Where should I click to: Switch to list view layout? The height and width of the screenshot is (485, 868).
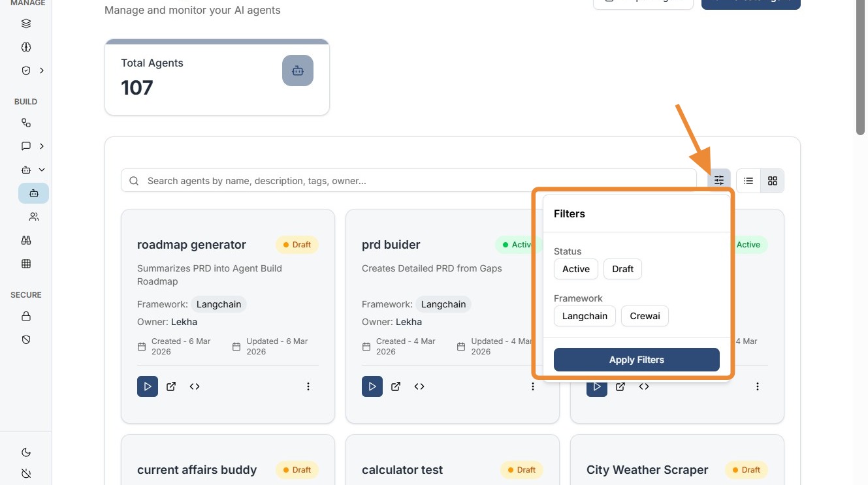748,181
